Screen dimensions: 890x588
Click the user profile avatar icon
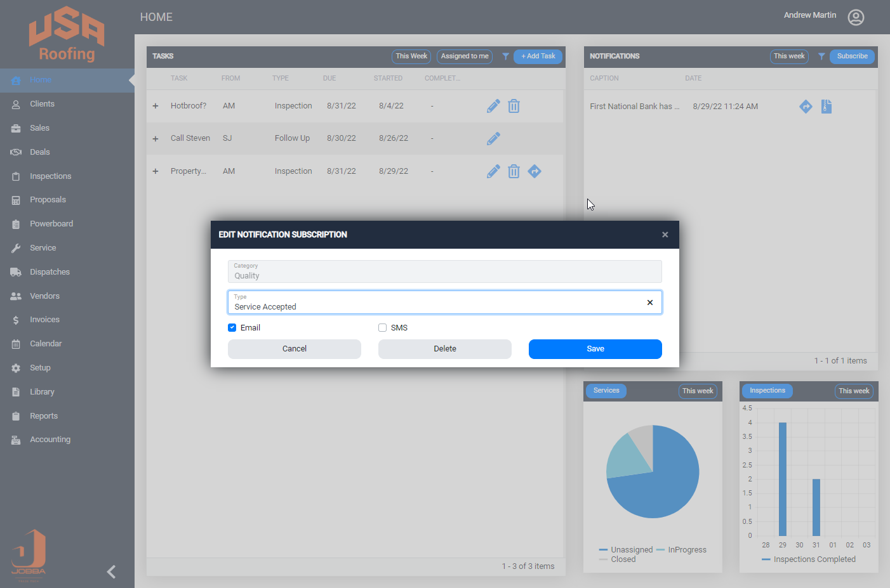point(856,17)
